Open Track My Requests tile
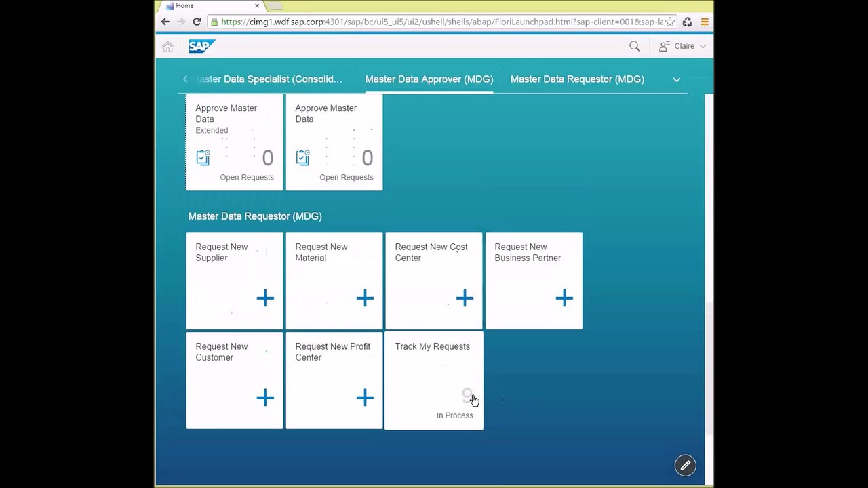This screenshot has width=868, height=488. tap(434, 381)
